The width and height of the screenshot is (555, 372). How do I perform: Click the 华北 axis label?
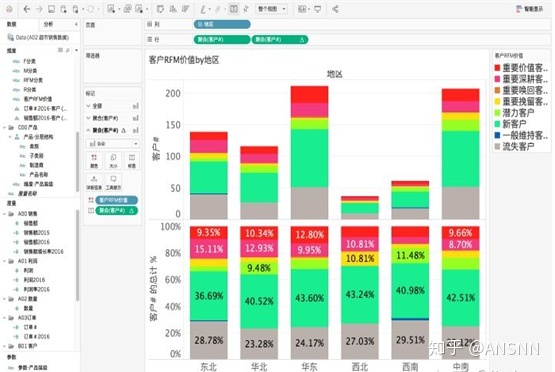point(259,367)
